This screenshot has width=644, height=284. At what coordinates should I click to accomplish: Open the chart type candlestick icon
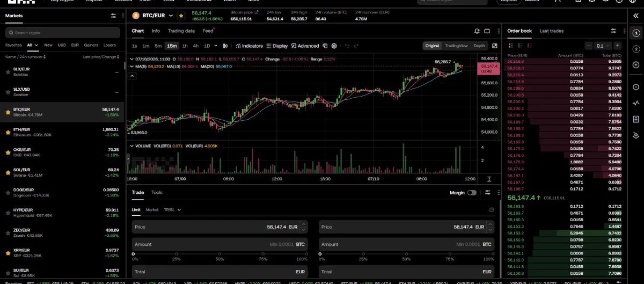coord(225,46)
